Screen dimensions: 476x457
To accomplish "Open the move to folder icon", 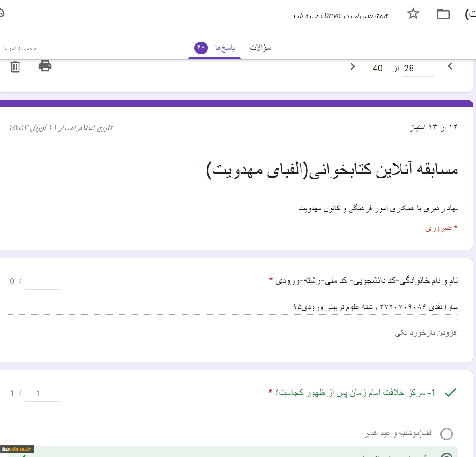I will point(443,14).
